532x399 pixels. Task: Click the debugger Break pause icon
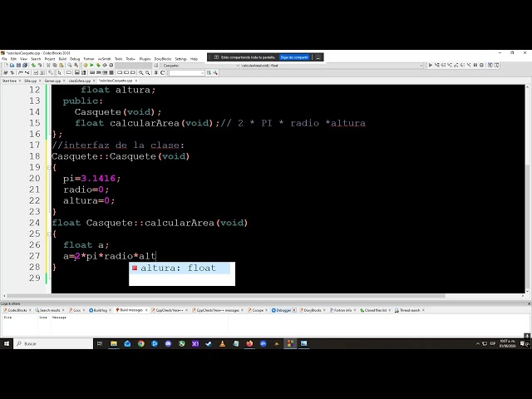(x=475, y=65)
